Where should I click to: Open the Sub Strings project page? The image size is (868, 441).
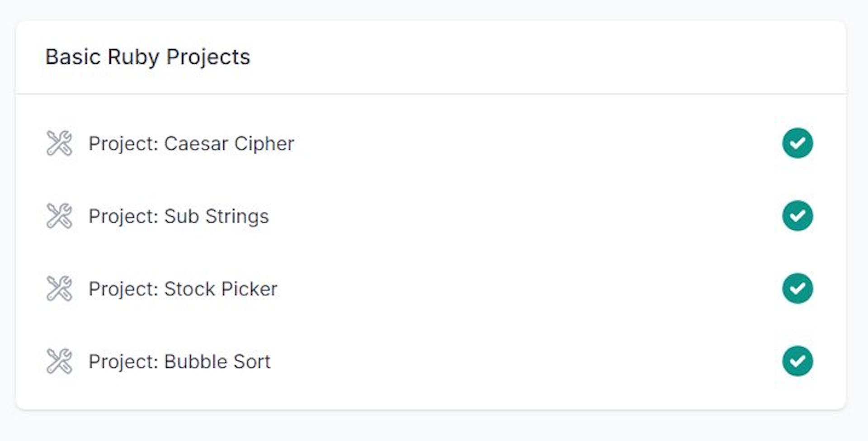(179, 216)
